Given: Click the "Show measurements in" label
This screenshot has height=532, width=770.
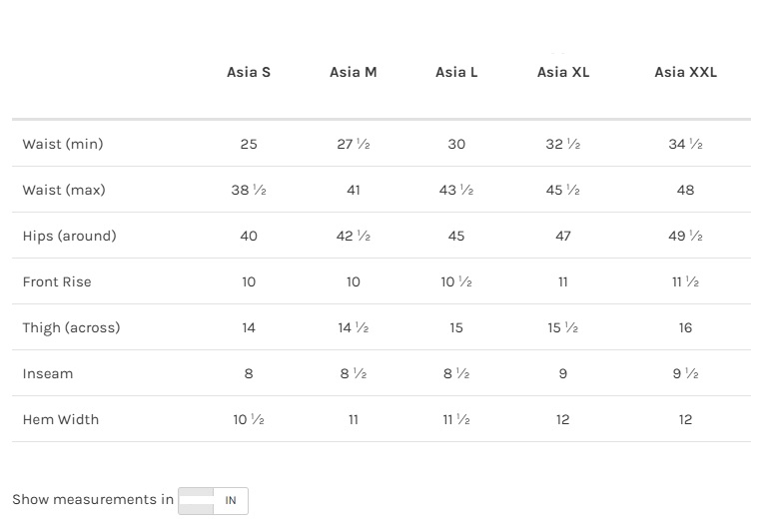Looking at the screenshot, I should (93, 499).
